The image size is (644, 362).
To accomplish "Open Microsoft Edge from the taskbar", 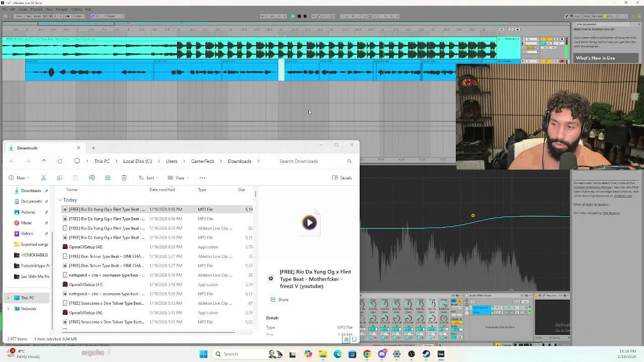I will 338,354.
